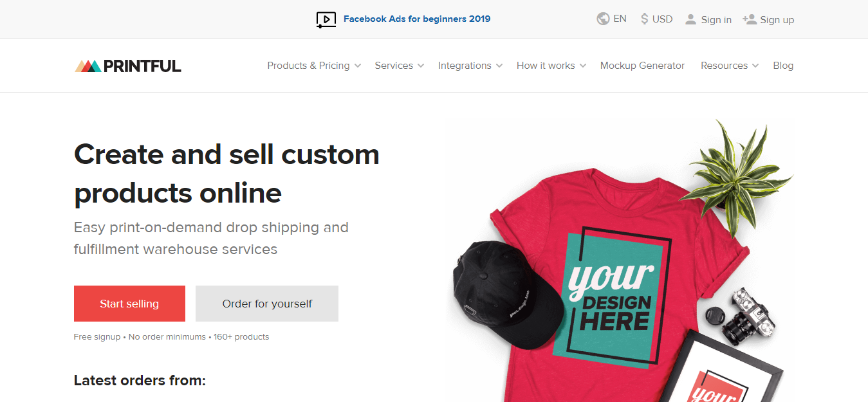This screenshot has width=868, height=402.
Task: Click the Sign up person icon
Action: coord(750,19)
